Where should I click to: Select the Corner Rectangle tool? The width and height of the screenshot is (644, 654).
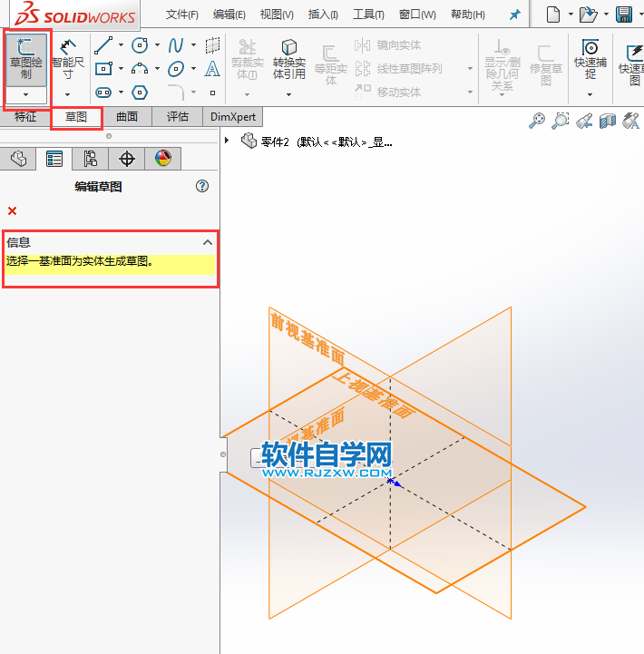click(x=103, y=68)
